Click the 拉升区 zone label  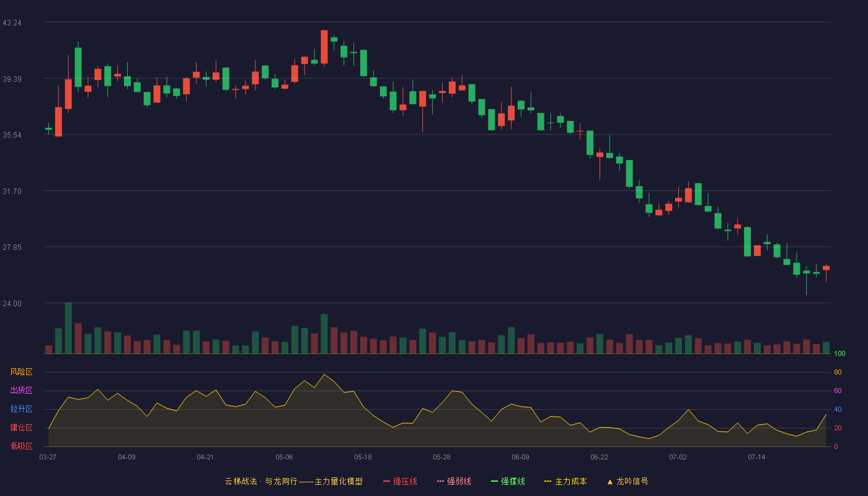point(21,409)
